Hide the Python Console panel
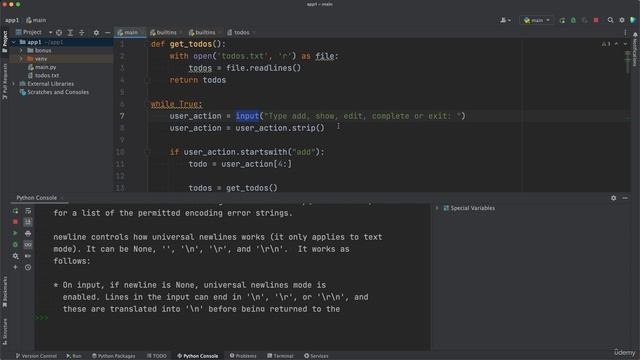The width and height of the screenshot is (640, 360). (625, 198)
